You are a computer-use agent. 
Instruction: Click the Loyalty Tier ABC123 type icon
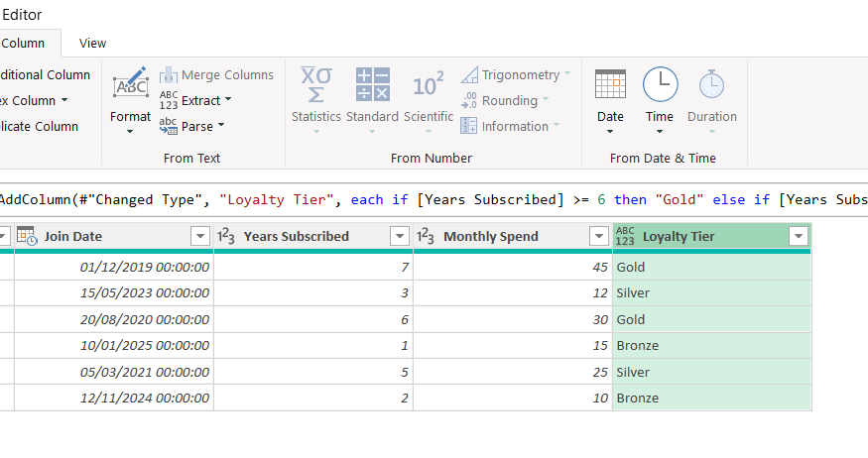click(x=625, y=236)
